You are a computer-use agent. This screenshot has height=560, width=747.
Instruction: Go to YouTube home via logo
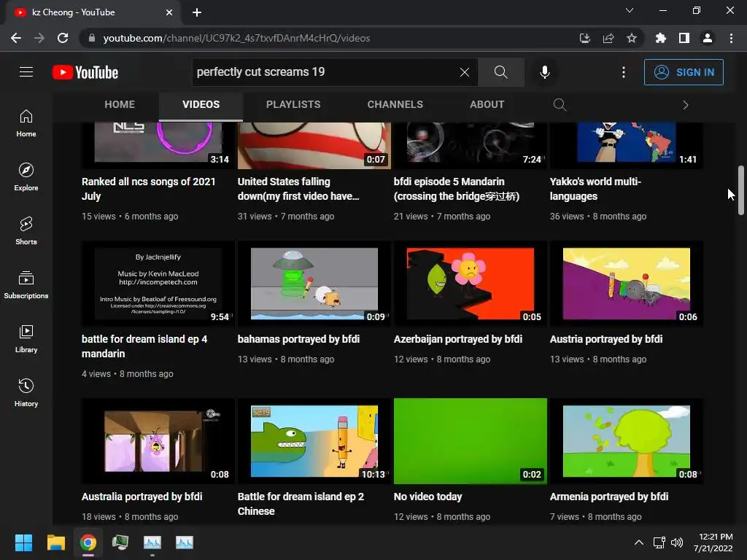click(x=85, y=72)
